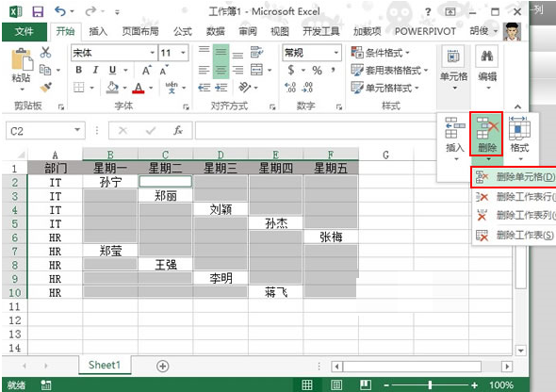Click the Align Left icon
The image size is (556, 392).
click(204, 70)
